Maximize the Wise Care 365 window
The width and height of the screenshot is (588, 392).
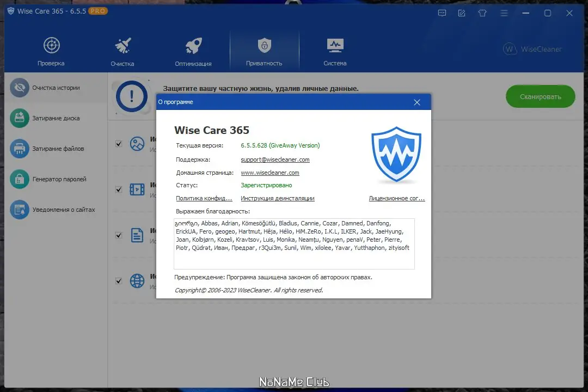pos(548,13)
